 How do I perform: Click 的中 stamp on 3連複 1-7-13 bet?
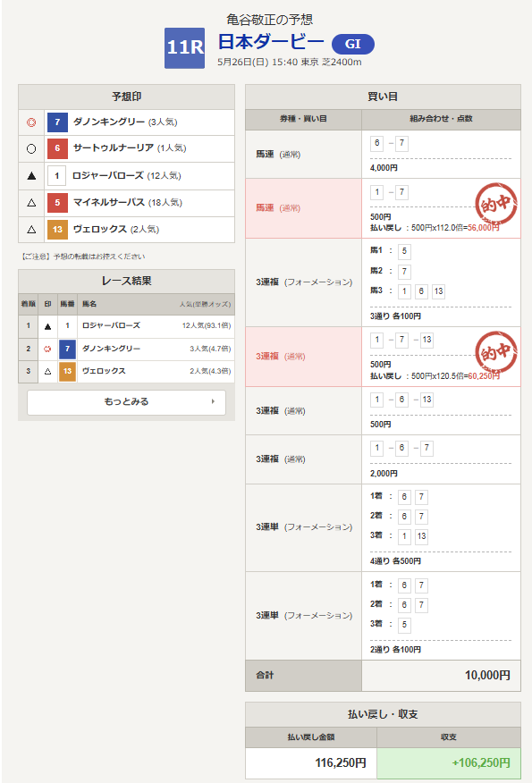coord(496,352)
